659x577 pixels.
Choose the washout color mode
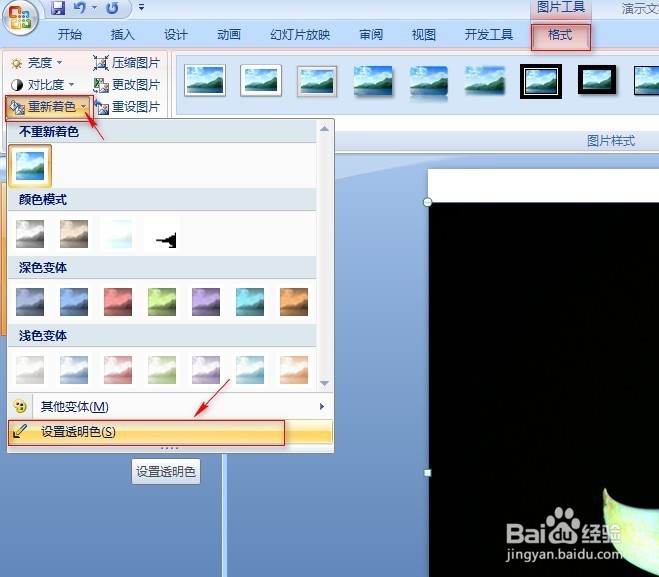click(118, 234)
